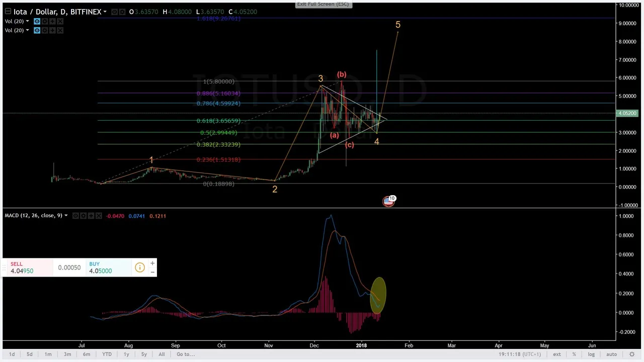
Task: Click the 19:11:18 (UTC+1) timezone clock
Action: point(520,354)
